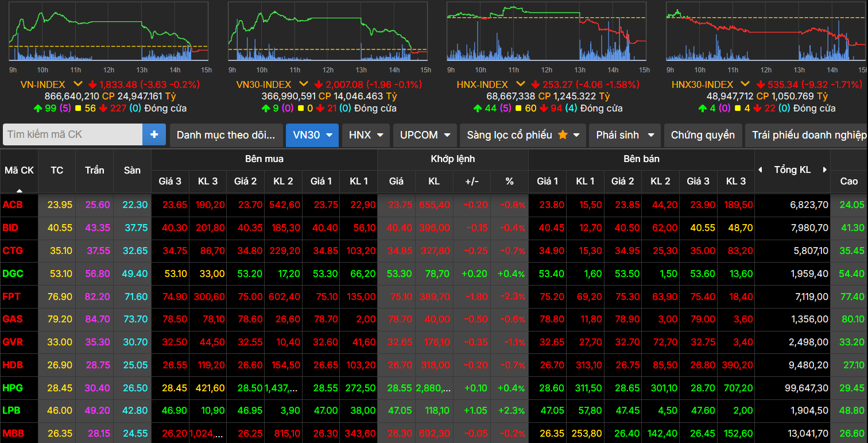Click the Tìm kiếm mã CK search field
Image resolution: width=868 pixels, height=443 pixels.
point(73,134)
